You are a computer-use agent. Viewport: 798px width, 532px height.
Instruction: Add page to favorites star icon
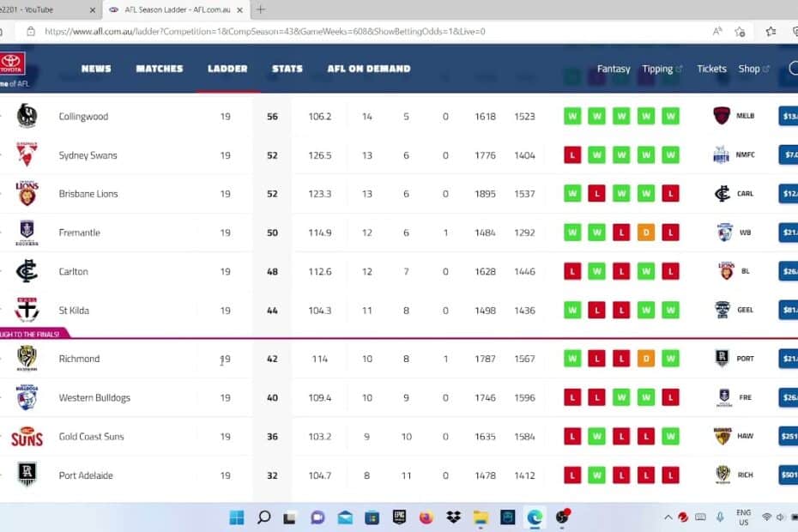(x=740, y=32)
